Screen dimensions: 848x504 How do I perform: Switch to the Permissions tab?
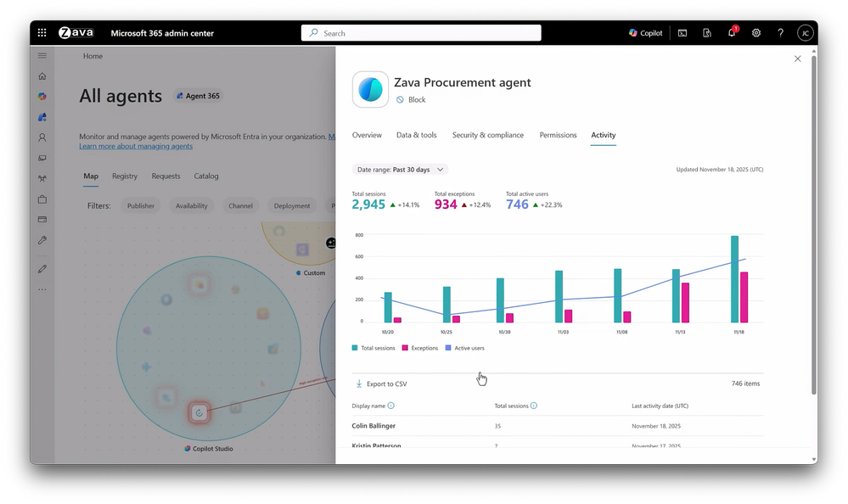point(558,135)
